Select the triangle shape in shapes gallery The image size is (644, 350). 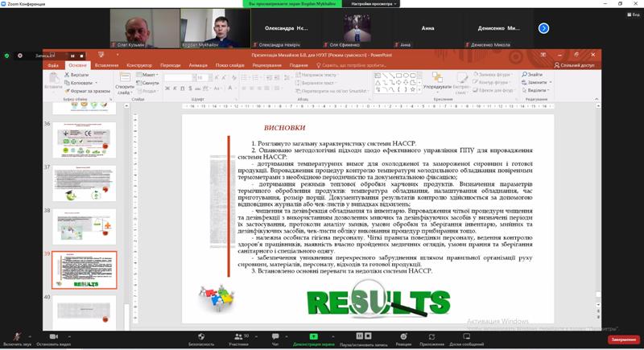(378, 83)
